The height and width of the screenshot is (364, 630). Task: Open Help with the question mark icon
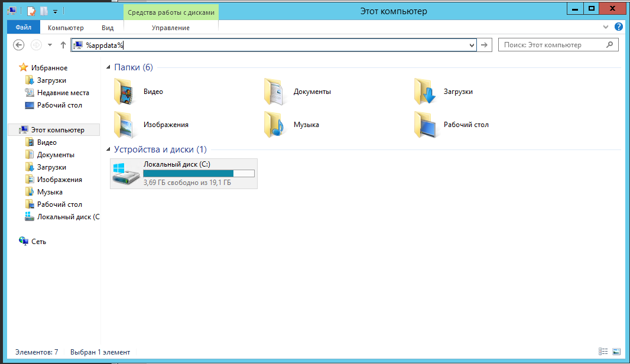pyautogui.click(x=618, y=27)
